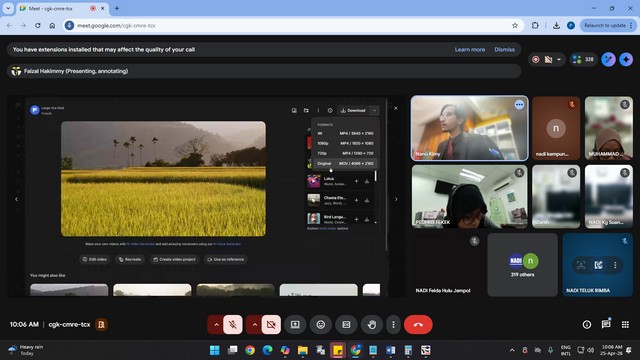Viewport: 640px width, 360px height.
Task: Unmute the microphone in Meet controls
Action: click(x=233, y=325)
